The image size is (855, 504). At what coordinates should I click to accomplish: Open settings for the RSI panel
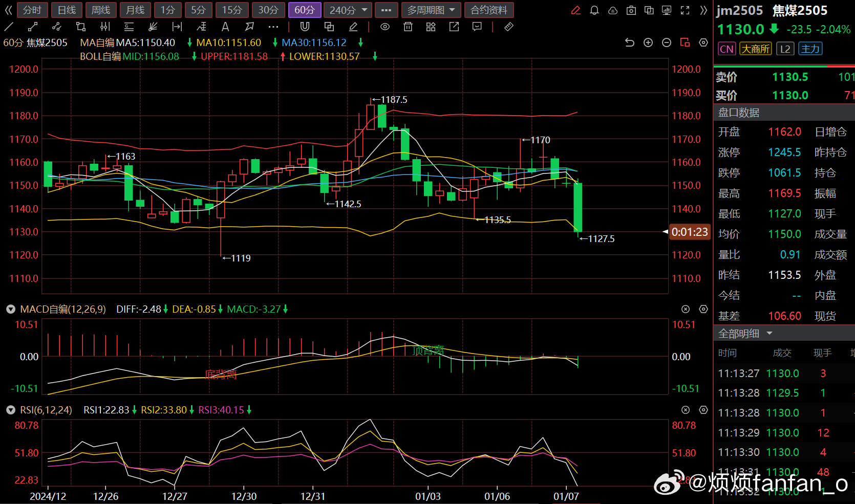(703, 410)
